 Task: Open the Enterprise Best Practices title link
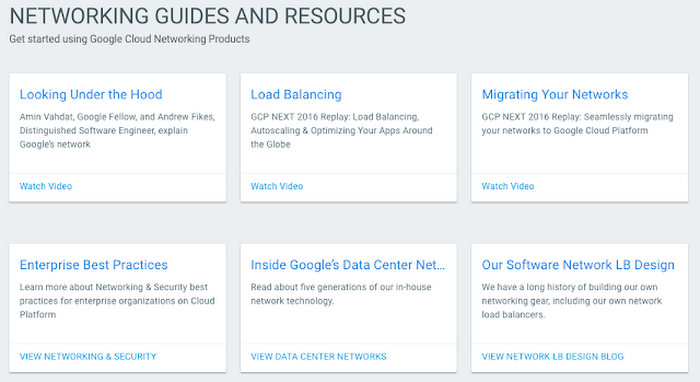[x=94, y=265]
